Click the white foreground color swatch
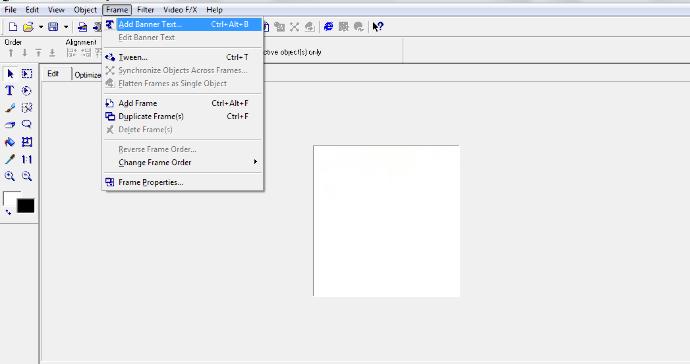 10,197
